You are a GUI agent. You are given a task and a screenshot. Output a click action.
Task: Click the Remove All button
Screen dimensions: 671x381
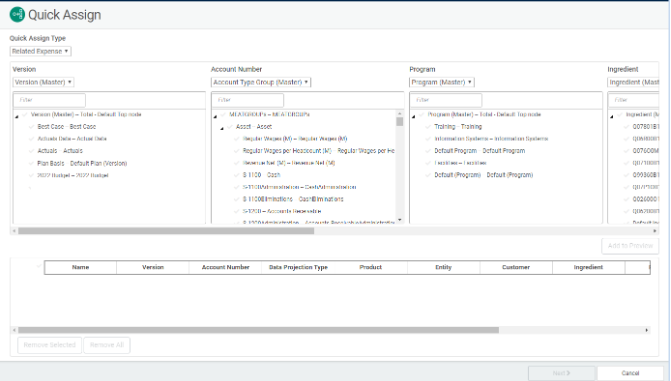107,345
